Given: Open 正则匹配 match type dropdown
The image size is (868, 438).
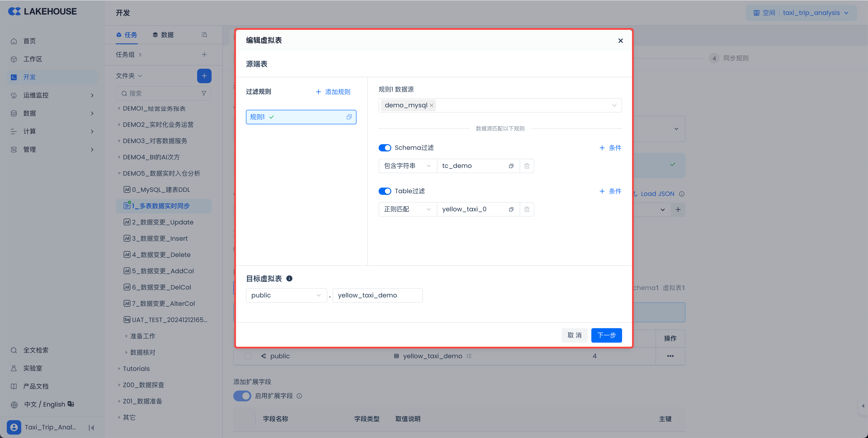Looking at the screenshot, I should click(x=407, y=209).
